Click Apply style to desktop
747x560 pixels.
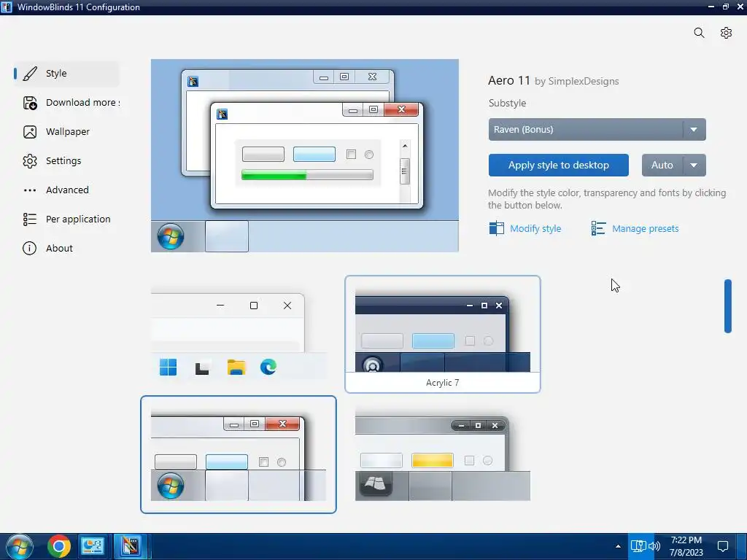(558, 166)
